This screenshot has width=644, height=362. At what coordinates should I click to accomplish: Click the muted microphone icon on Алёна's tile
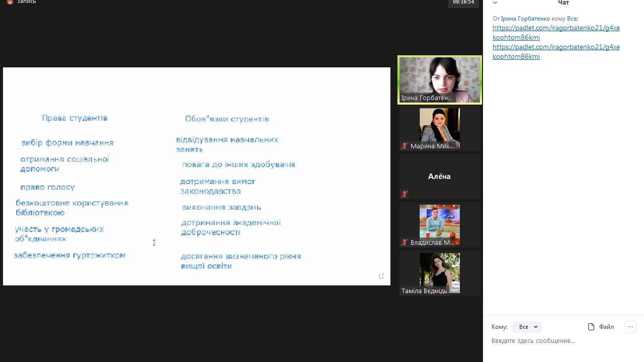(405, 194)
